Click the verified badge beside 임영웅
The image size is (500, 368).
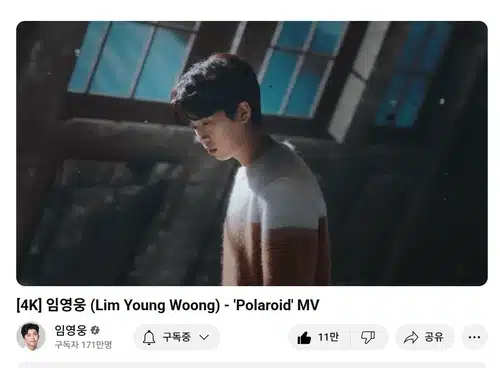[95, 330]
